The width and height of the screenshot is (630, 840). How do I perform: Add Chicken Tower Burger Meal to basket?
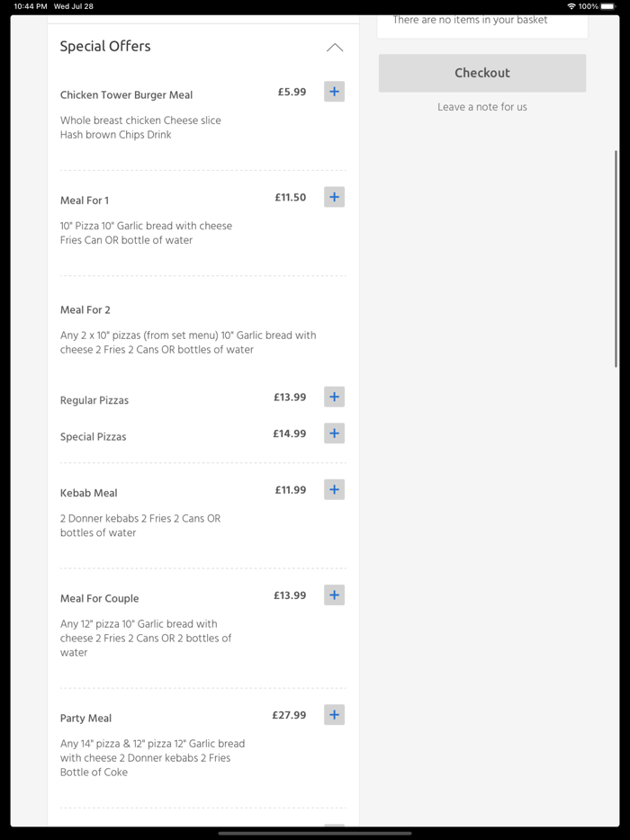334,92
